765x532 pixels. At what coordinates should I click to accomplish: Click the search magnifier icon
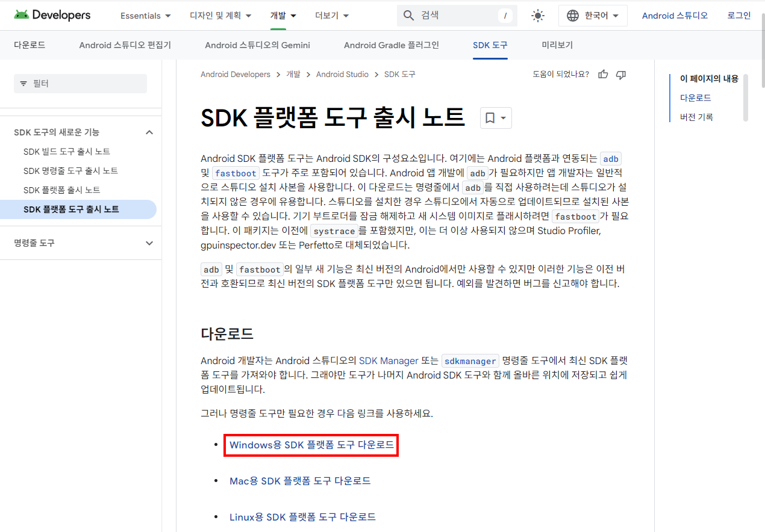pos(409,16)
